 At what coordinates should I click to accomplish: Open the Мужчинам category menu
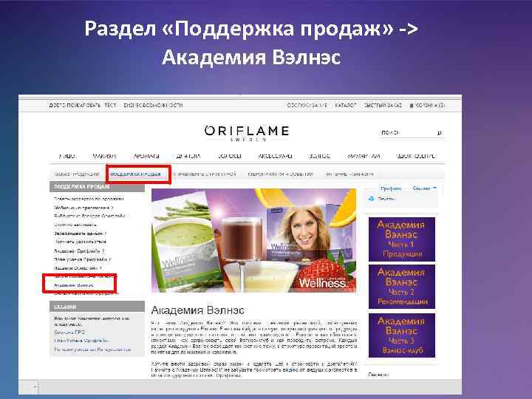coord(364,156)
